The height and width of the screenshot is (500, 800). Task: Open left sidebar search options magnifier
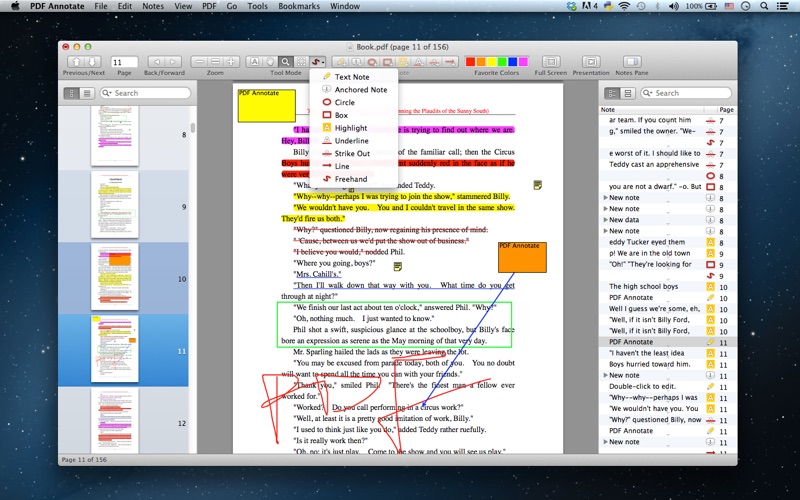[x=107, y=93]
